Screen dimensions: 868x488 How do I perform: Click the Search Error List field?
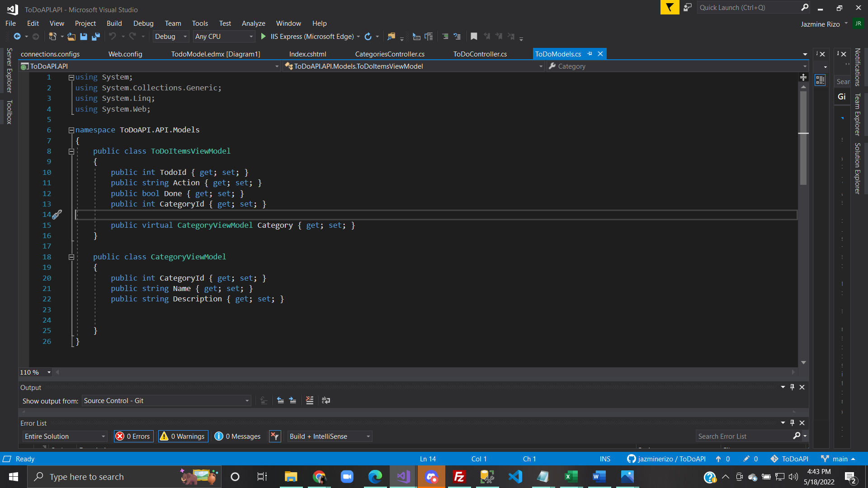click(744, 436)
